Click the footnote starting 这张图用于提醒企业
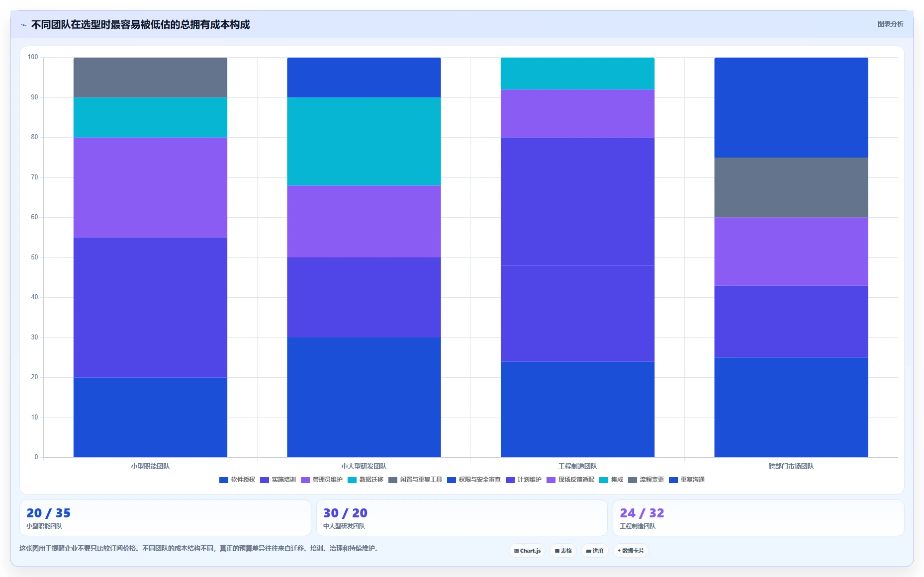Screen dimensions: 924x577 coord(200,548)
